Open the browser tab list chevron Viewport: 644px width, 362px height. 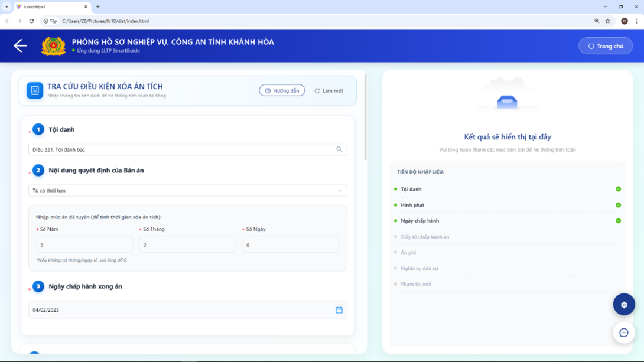coord(6,7)
